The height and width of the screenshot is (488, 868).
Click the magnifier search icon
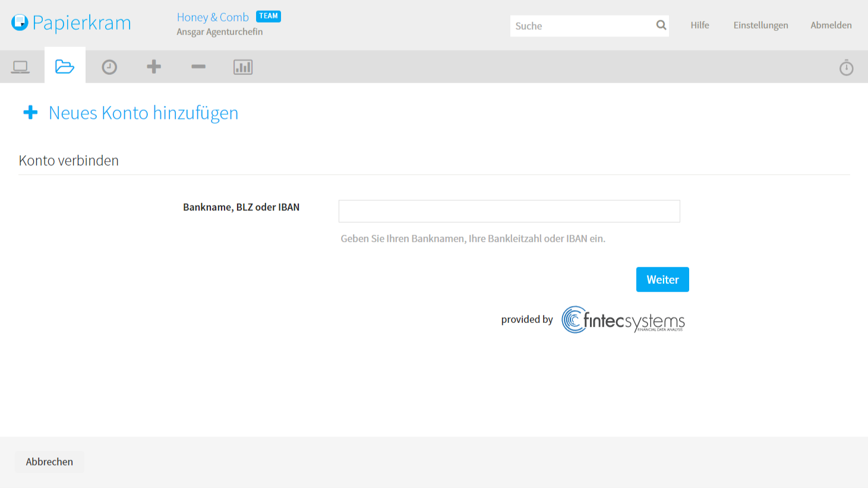(x=661, y=25)
